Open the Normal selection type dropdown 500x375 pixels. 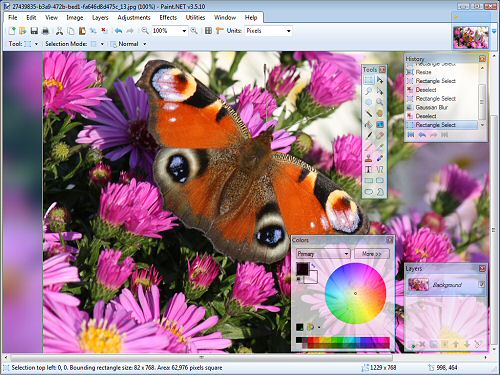click(x=145, y=44)
